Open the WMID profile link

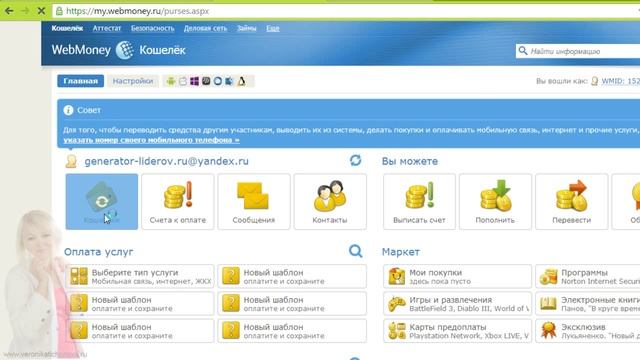[620, 81]
